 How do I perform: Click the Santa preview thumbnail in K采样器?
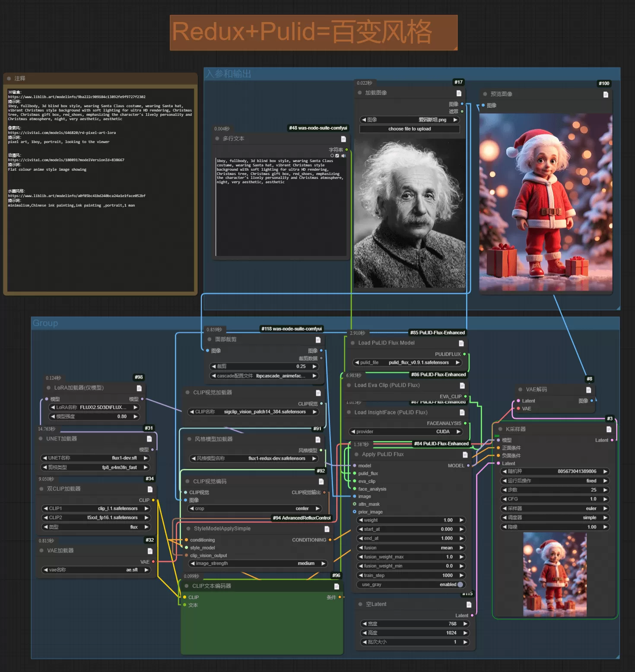(555, 574)
